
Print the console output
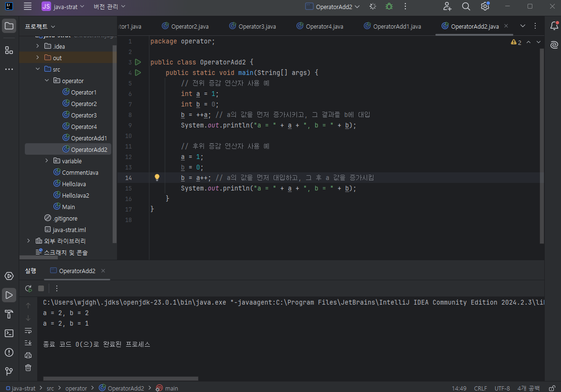point(28,355)
